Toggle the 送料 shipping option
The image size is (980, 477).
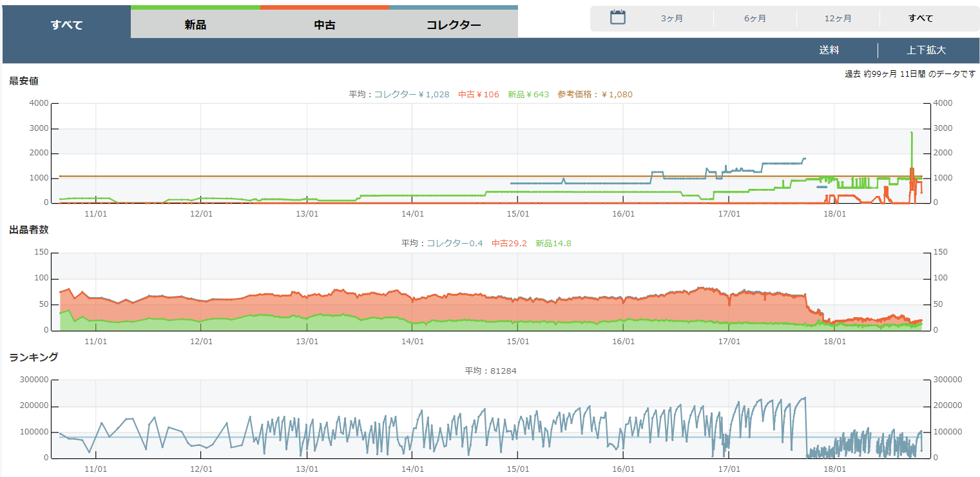(x=829, y=50)
